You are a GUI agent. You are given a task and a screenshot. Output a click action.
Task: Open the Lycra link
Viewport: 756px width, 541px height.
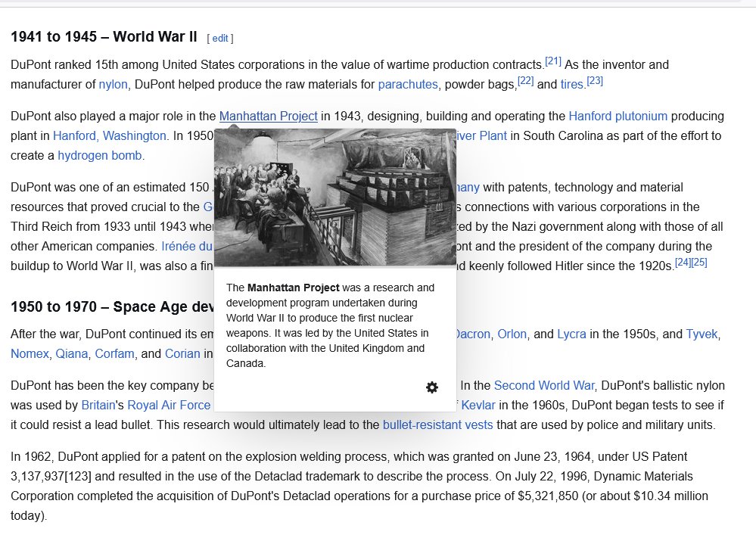pyautogui.click(x=572, y=334)
